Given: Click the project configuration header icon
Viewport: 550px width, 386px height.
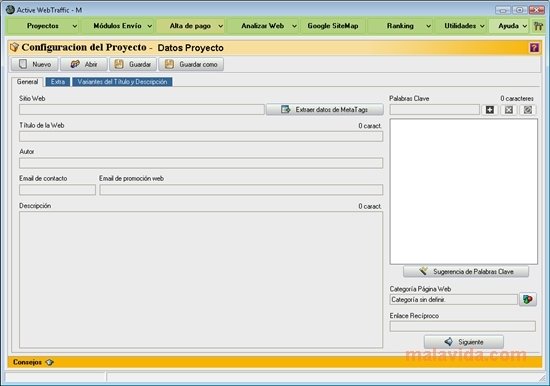Looking at the screenshot, I should click(x=14, y=47).
